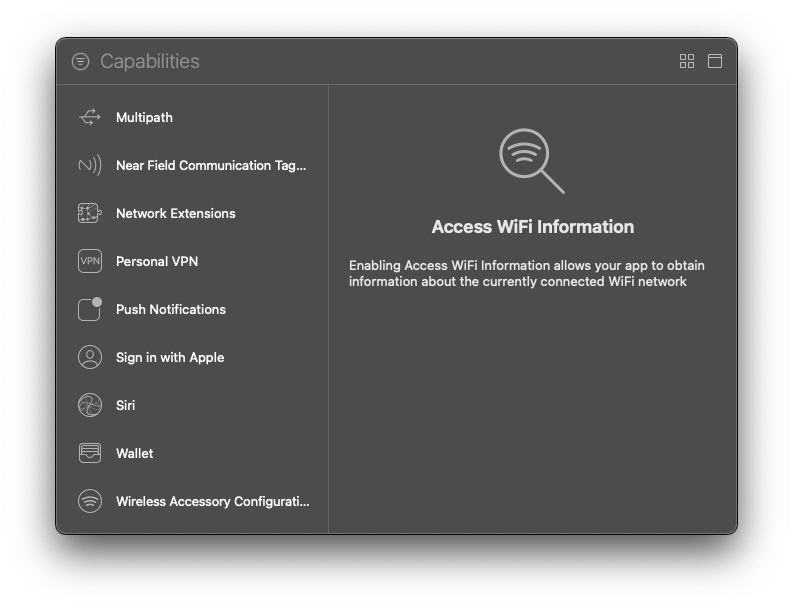Screen dimensions: 793x608
Task: Choose Personal VPN capability
Action: tap(192, 261)
